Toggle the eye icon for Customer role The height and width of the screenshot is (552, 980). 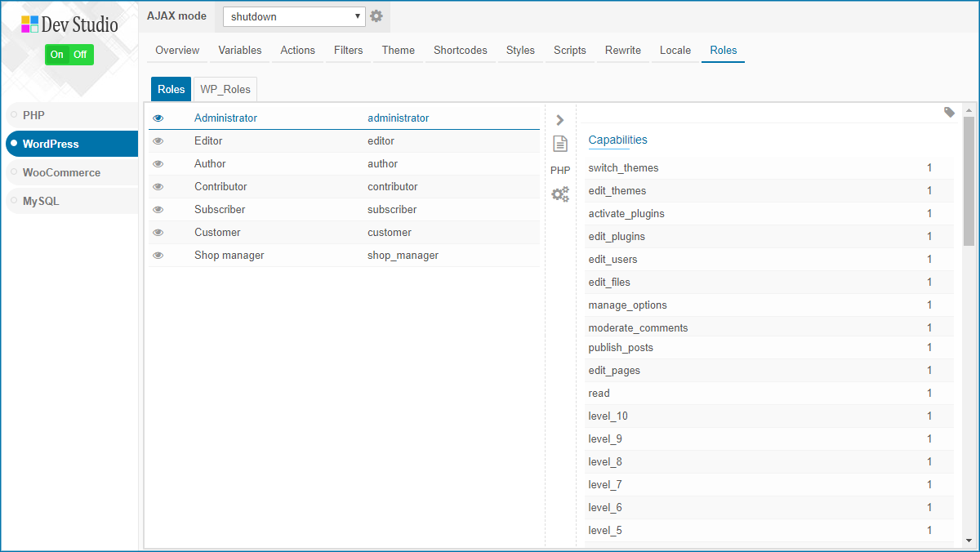tap(158, 233)
